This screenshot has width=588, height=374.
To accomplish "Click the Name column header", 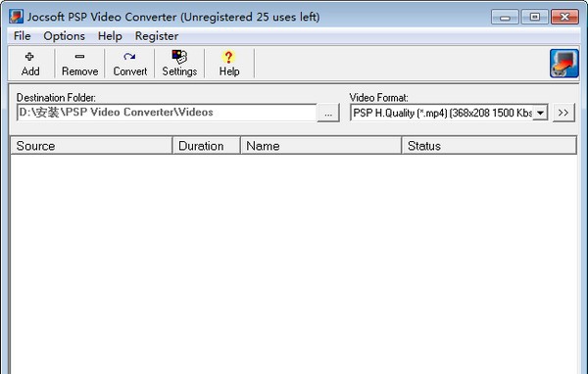I will tap(321, 146).
